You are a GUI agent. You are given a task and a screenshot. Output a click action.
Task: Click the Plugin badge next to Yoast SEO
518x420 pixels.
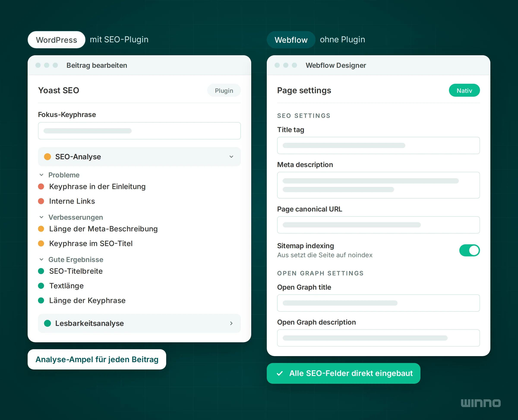point(224,90)
